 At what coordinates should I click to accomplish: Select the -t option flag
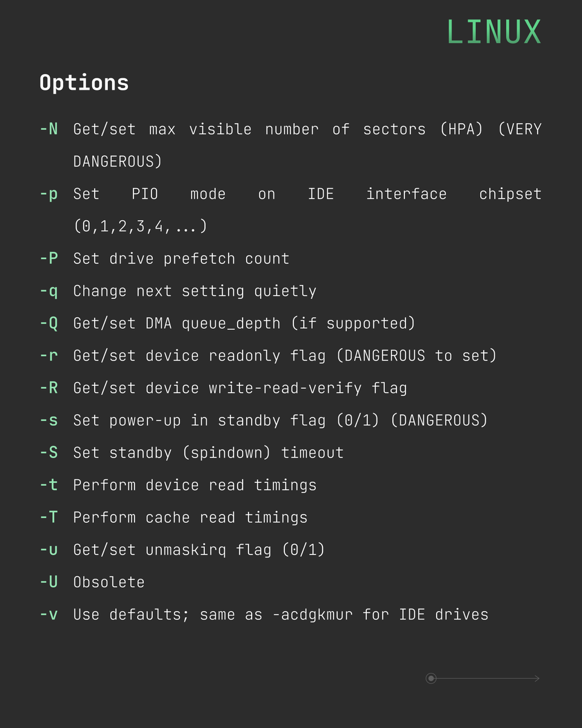49,485
